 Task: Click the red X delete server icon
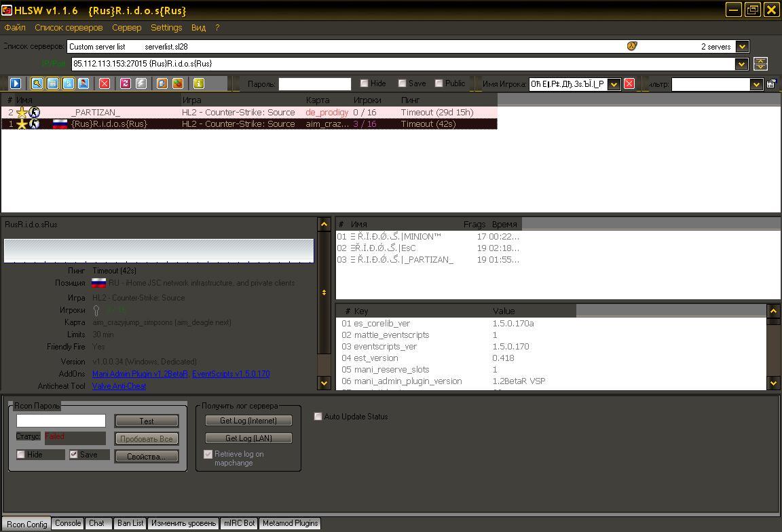[105, 83]
